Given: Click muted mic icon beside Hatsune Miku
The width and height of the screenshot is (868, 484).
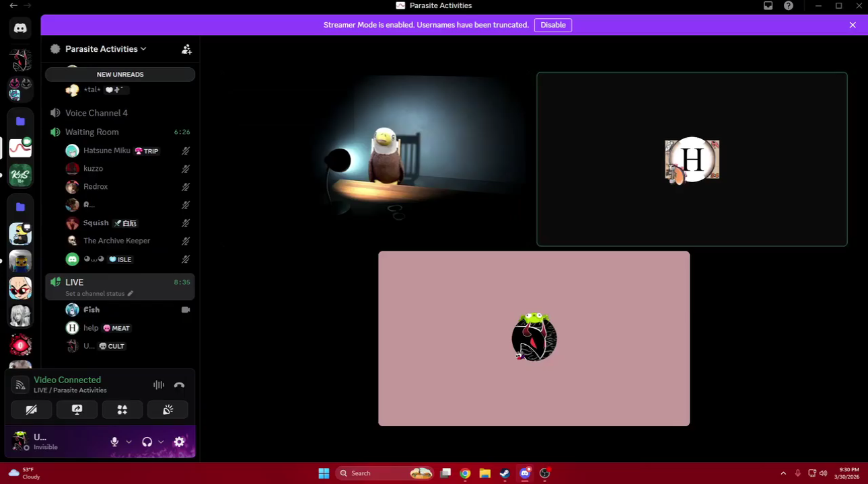Looking at the screenshot, I should pyautogui.click(x=186, y=151).
